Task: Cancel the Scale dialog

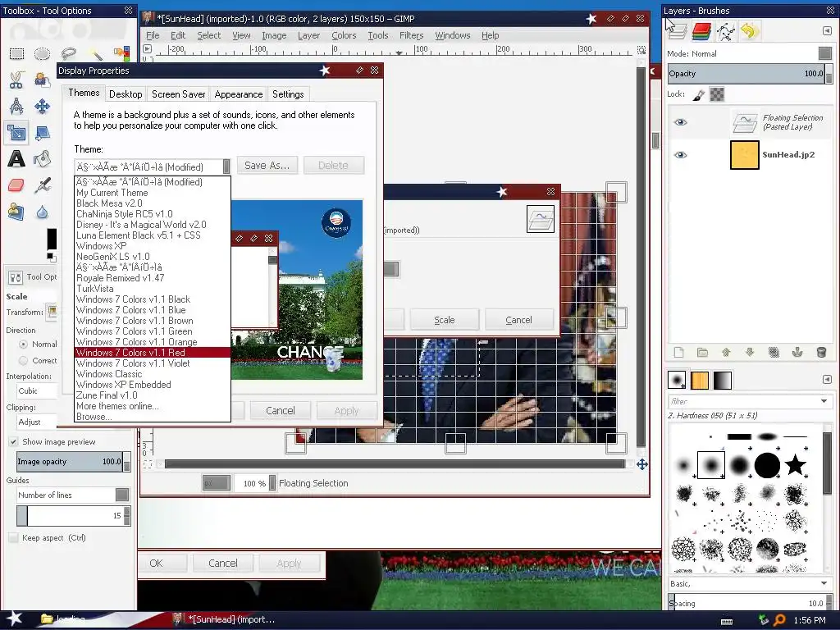Action: click(x=518, y=320)
